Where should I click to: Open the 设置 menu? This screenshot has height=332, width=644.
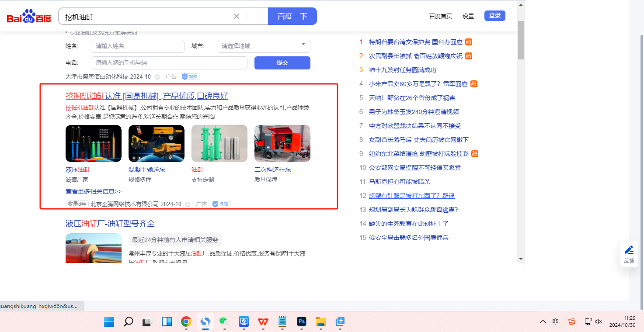pyautogui.click(x=468, y=16)
